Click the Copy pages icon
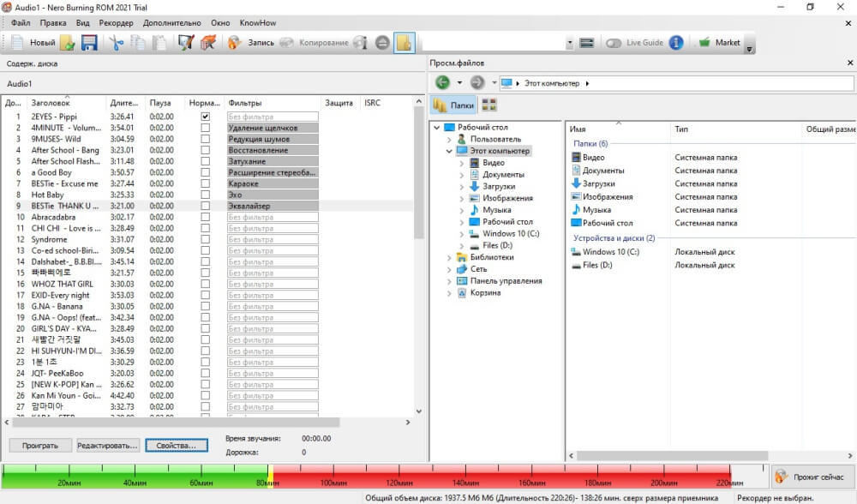The image size is (857, 504). 138,43
